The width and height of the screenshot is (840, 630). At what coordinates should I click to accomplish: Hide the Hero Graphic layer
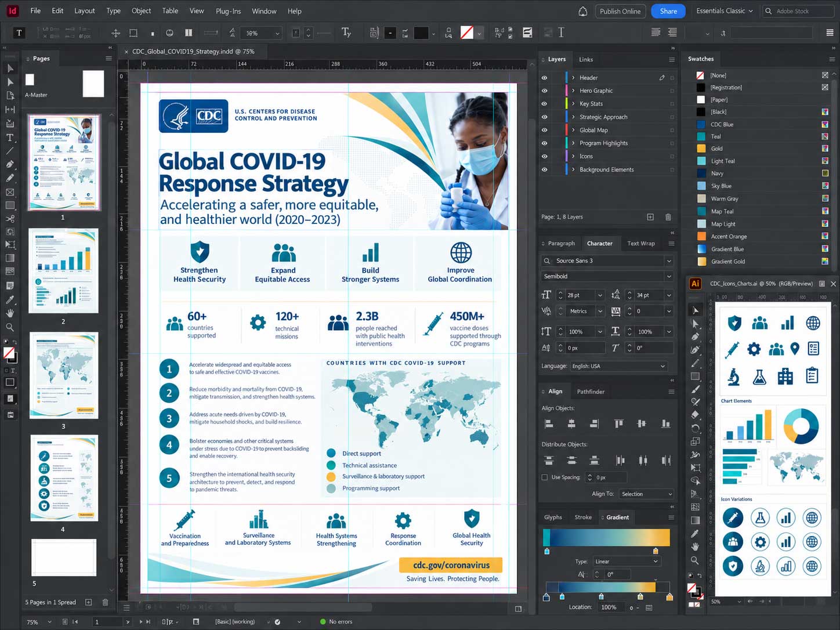(x=544, y=90)
